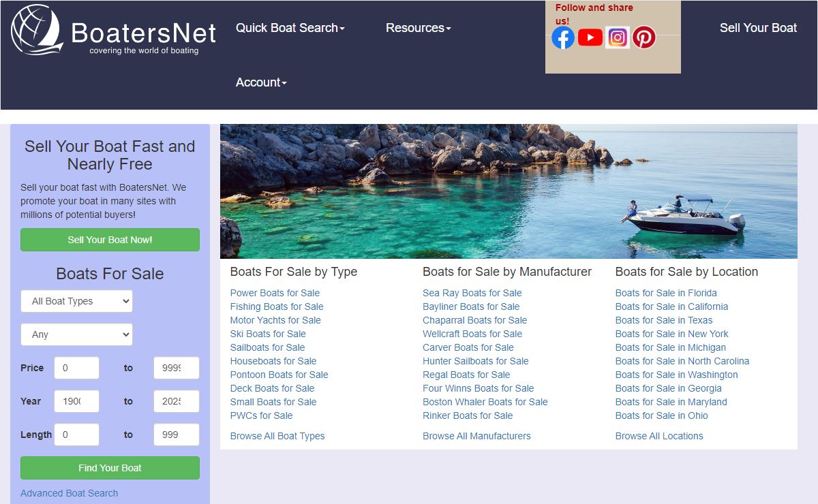Click the coastal boat banner image
Image resolution: width=818 pixels, height=504 pixels.
pos(509,191)
